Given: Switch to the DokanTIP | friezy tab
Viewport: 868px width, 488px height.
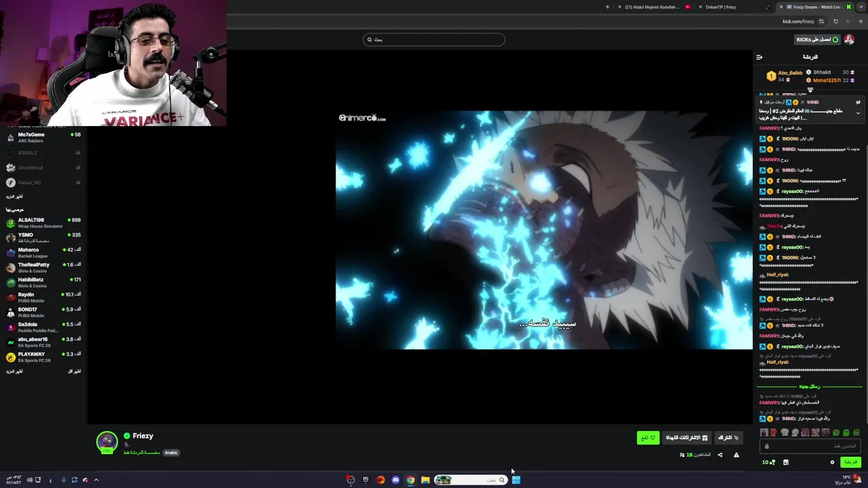Looking at the screenshot, I should tap(732, 7).
